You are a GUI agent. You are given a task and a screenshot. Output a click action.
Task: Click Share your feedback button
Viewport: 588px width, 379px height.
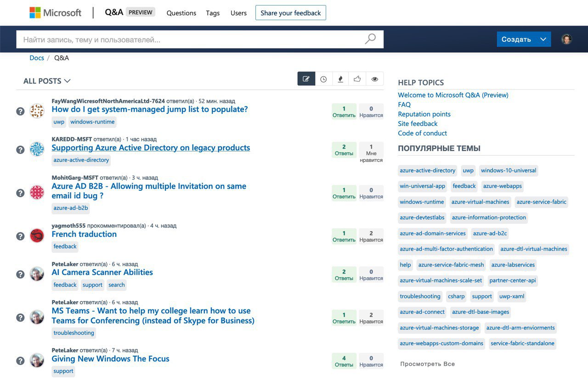291,13
